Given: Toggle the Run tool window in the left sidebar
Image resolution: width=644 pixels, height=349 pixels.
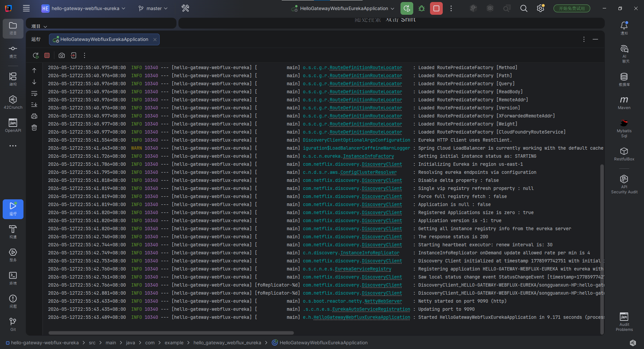Looking at the screenshot, I should pyautogui.click(x=13, y=209).
